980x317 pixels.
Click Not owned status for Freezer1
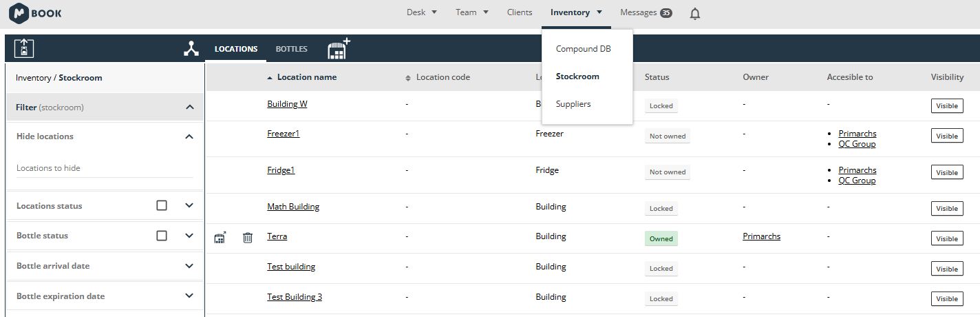(x=668, y=136)
